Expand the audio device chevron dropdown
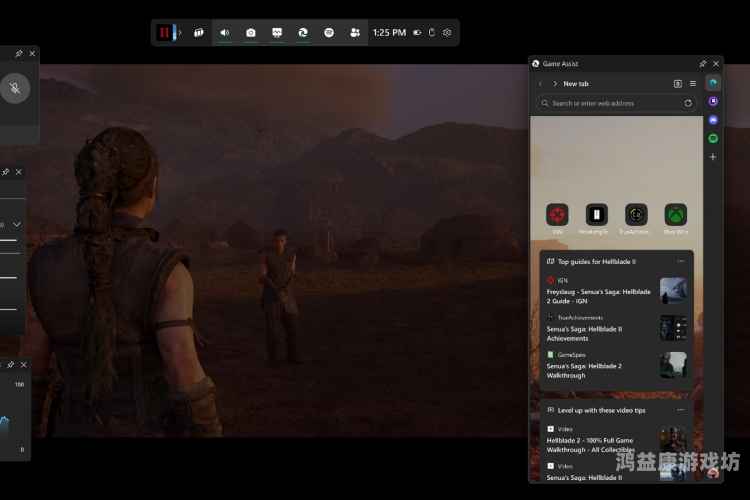This screenshot has width=750, height=500. (x=17, y=224)
